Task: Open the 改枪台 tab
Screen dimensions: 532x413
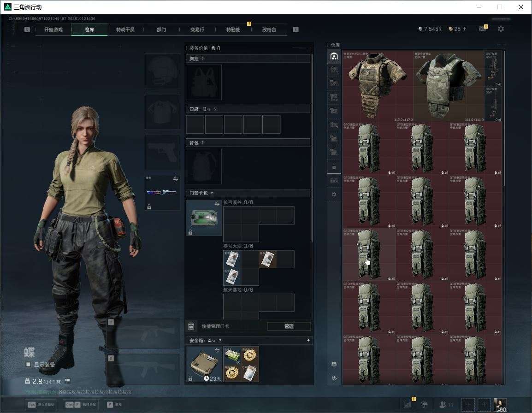Action: (269, 29)
